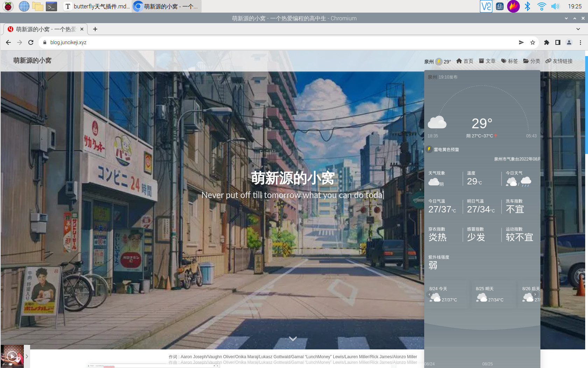Select the 8/24 今天 forecast card
The image size is (588, 368).
coord(447,294)
